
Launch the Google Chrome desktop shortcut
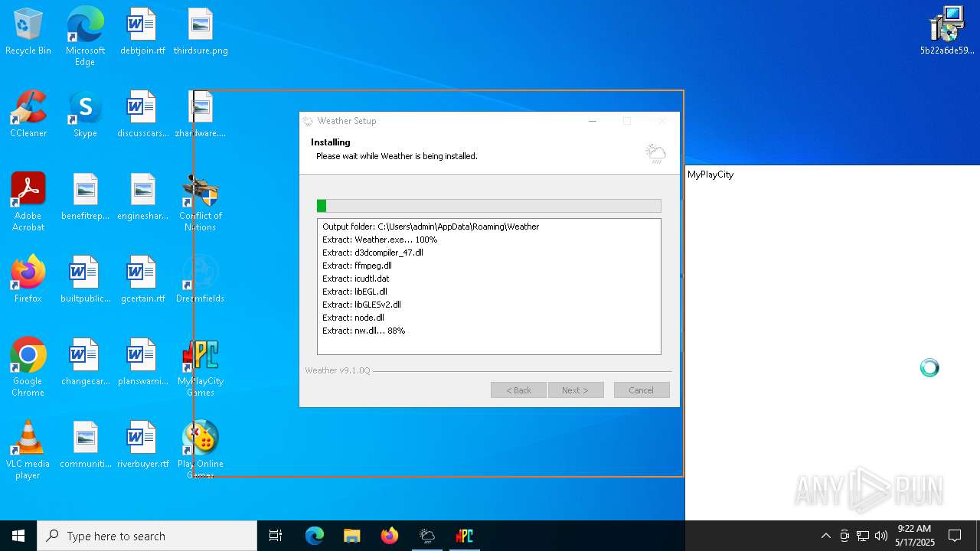[28, 367]
